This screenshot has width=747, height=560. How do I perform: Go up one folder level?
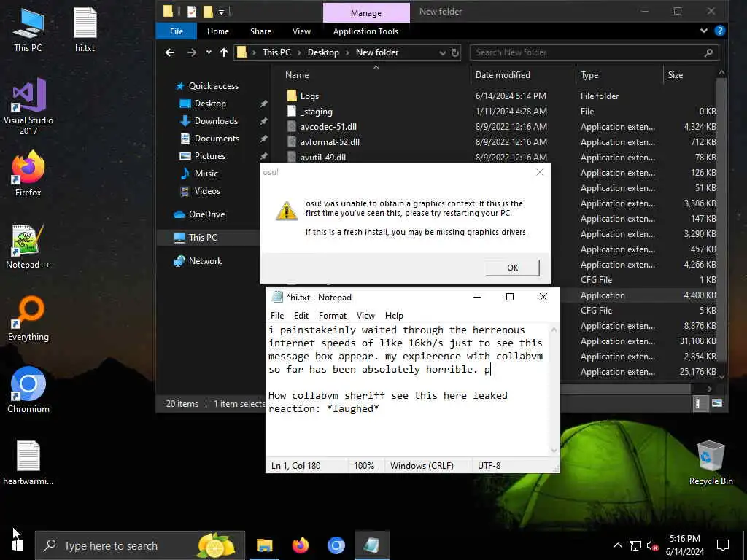click(x=223, y=52)
